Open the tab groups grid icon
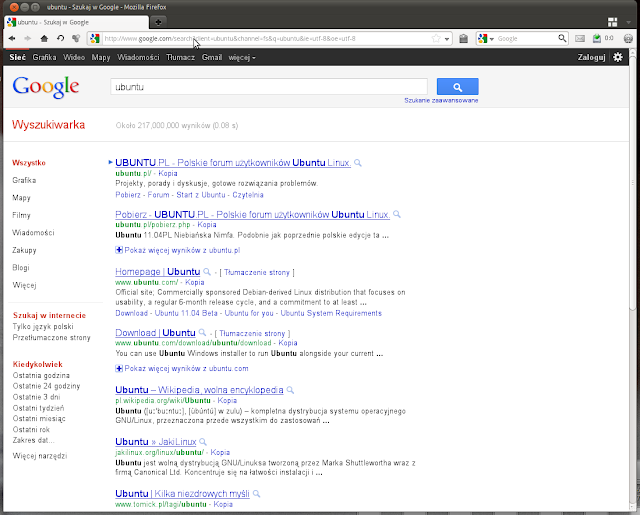This screenshot has width=640, height=515. pyautogui.click(x=612, y=22)
